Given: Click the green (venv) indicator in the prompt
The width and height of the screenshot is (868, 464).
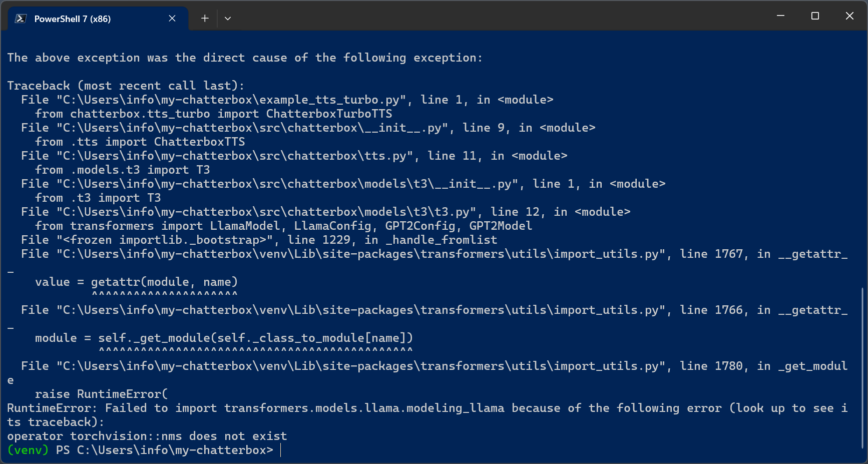Looking at the screenshot, I should [x=28, y=450].
